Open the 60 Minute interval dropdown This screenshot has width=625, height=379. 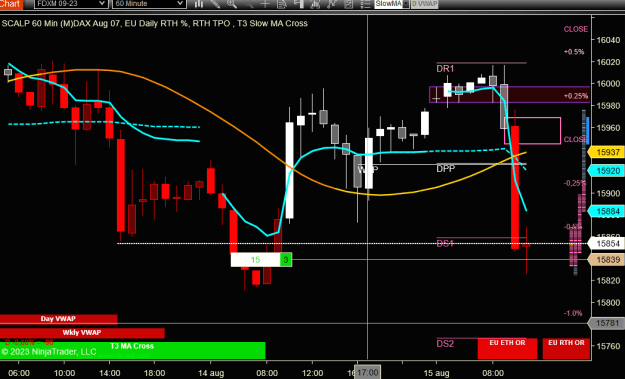pos(149,4)
